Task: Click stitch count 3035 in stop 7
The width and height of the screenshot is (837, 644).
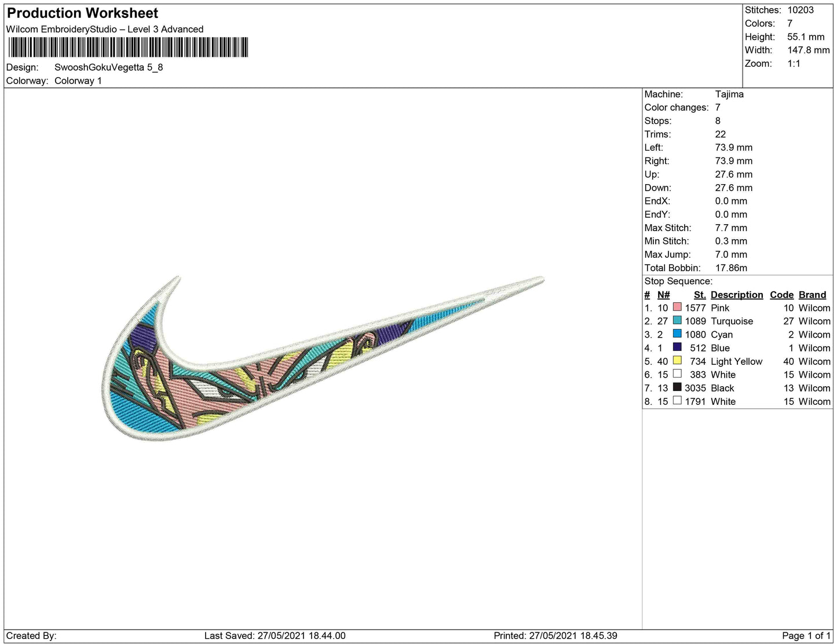Action: point(695,387)
